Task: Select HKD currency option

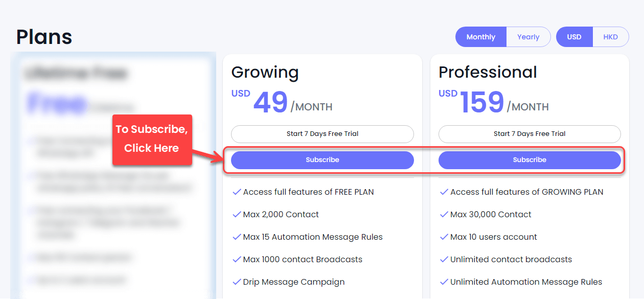Action: tap(611, 37)
